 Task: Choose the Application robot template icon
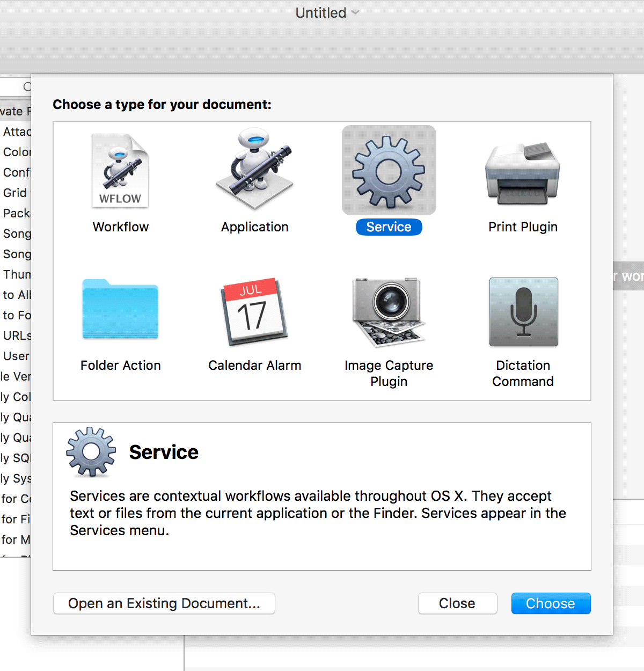tap(254, 171)
